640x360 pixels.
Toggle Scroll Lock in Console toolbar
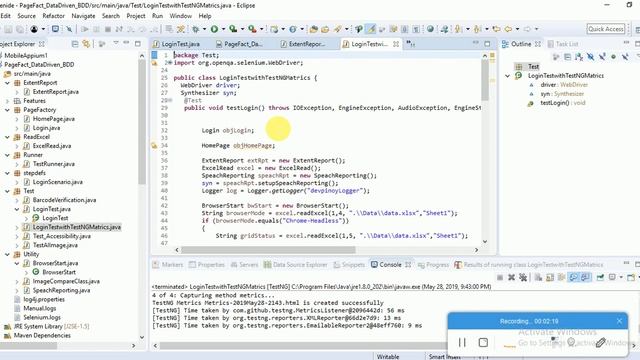click(550, 277)
